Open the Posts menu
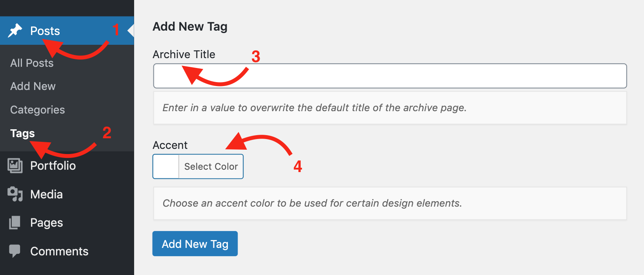This screenshot has width=644, height=275. [x=44, y=31]
